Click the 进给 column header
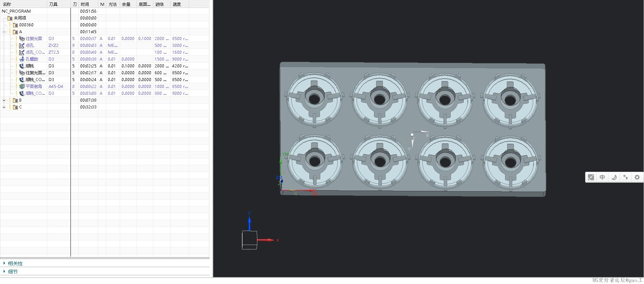 coord(162,4)
